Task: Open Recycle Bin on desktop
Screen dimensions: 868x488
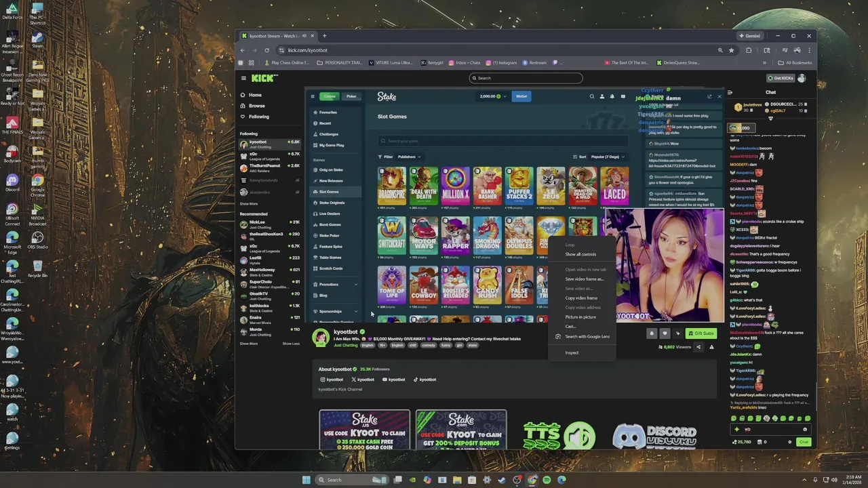Action: 37,268
